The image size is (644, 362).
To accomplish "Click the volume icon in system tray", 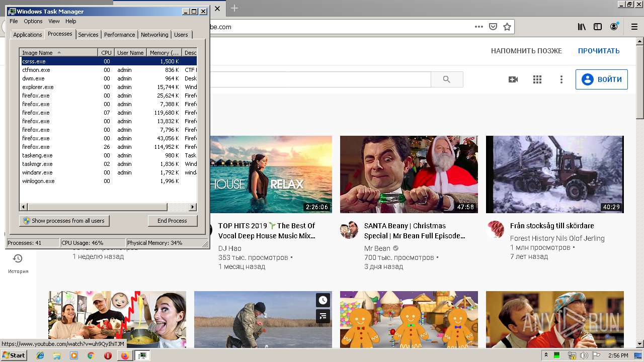I will point(584,355).
